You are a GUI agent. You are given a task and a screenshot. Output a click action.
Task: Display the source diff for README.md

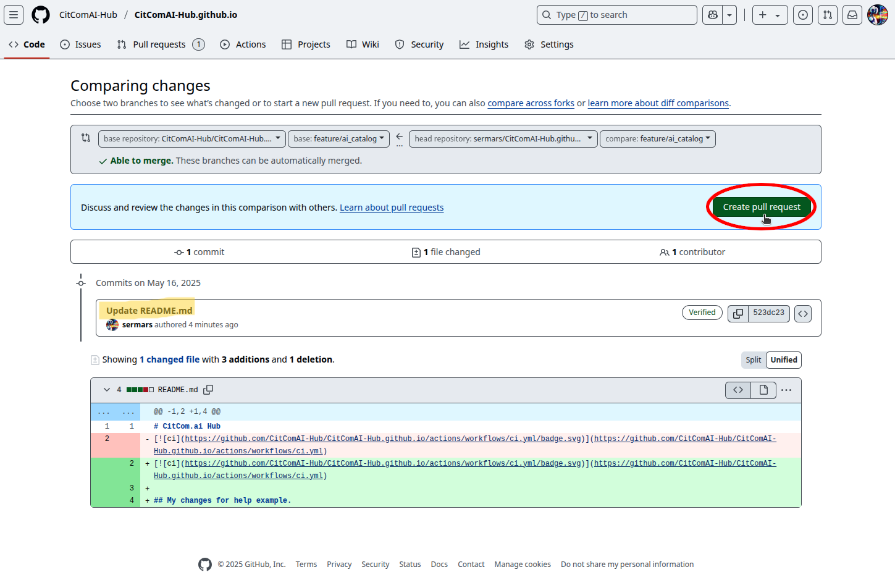tap(738, 390)
